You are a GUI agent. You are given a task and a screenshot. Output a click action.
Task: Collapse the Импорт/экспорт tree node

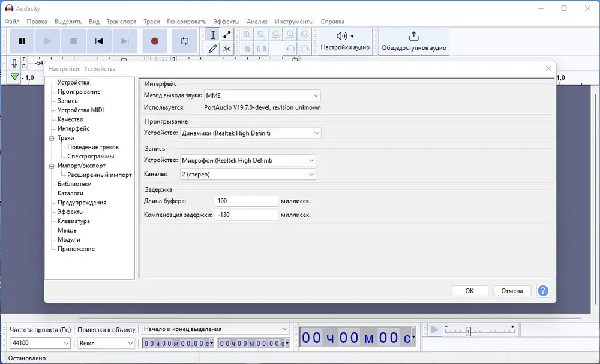click(x=52, y=166)
